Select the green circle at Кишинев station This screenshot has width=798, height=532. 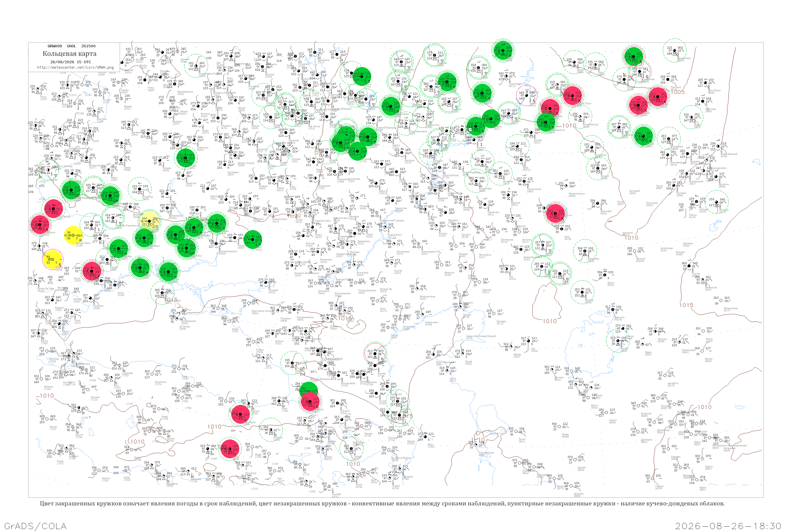(118, 248)
